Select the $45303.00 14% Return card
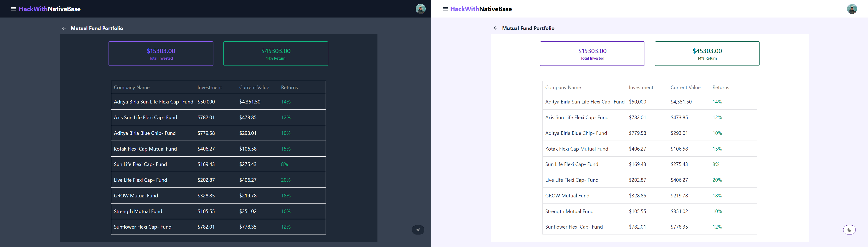This screenshot has height=247, width=868. click(x=276, y=53)
